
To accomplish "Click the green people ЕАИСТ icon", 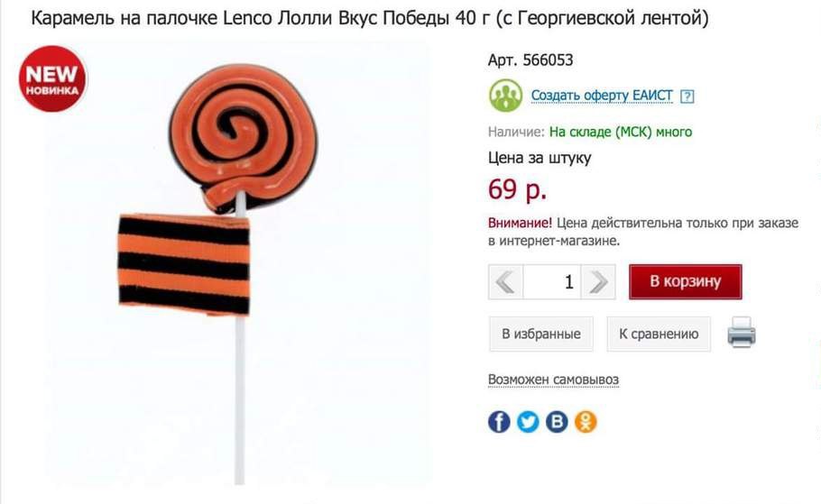I will pos(505,96).
